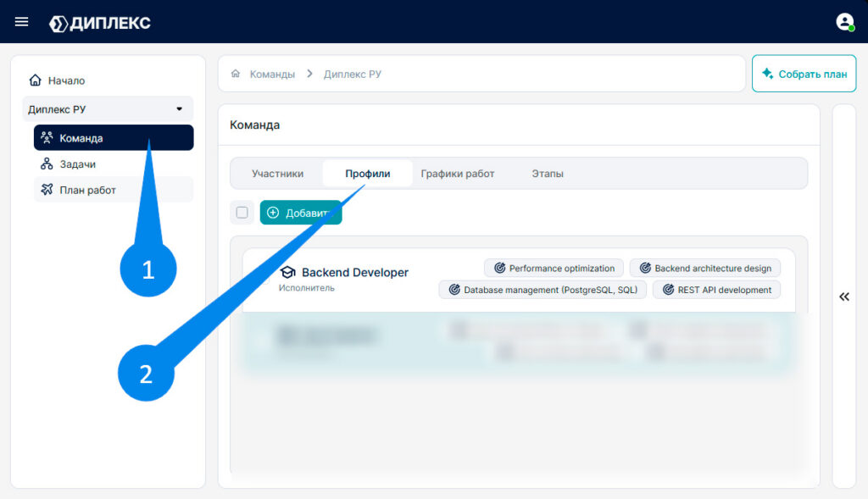Open the hamburger menu icon
This screenshot has width=868, height=499.
click(x=21, y=22)
